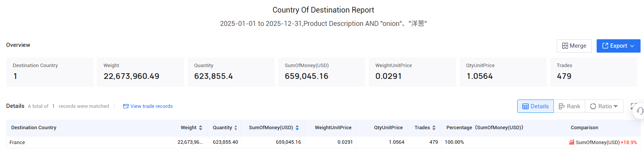The height and width of the screenshot is (154, 644).
Task: Click the Merge button
Action: click(574, 46)
